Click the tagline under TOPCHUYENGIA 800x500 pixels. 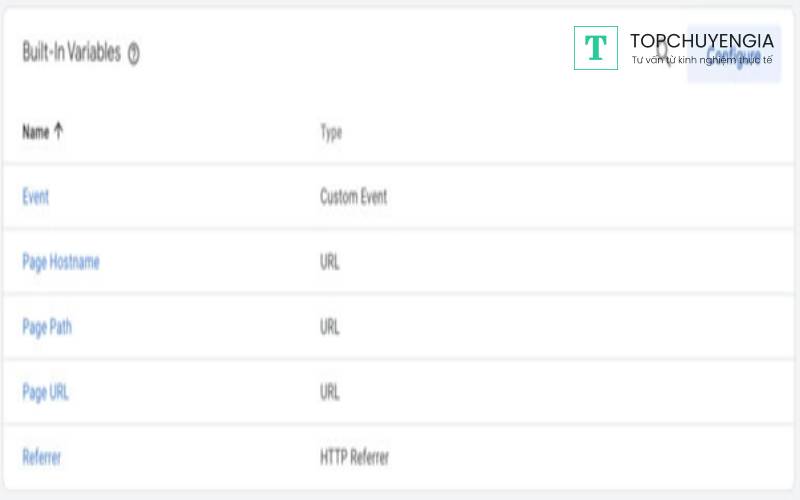click(x=701, y=61)
